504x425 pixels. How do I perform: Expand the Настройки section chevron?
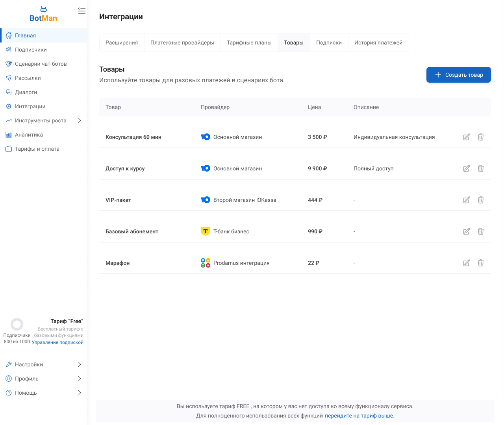point(79,364)
